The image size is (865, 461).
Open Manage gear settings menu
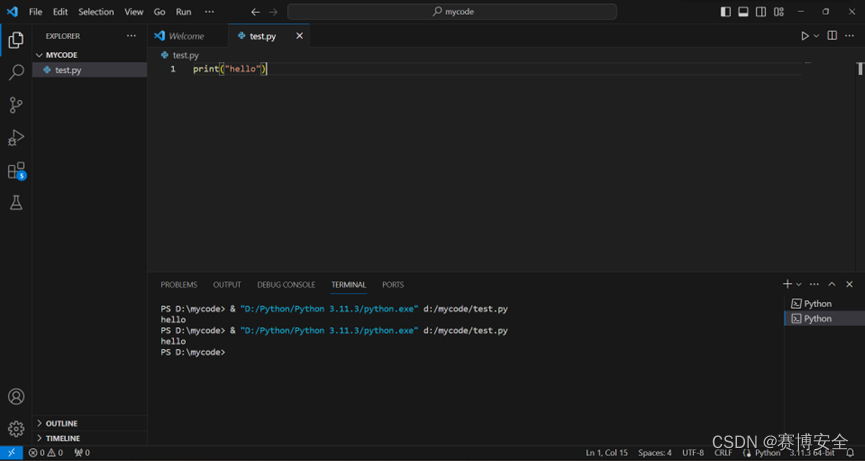coord(16,428)
